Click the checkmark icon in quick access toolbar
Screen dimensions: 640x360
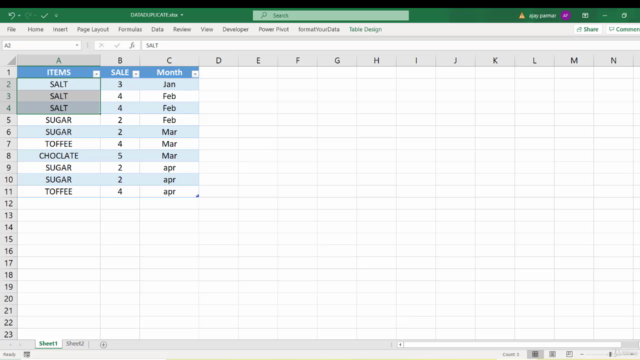[x=44, y=16]
